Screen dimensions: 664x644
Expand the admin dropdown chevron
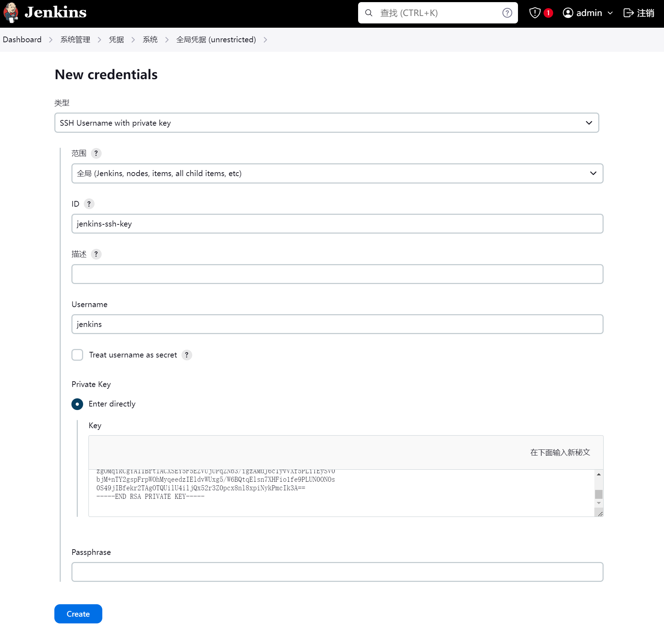(x=610, y=13)
